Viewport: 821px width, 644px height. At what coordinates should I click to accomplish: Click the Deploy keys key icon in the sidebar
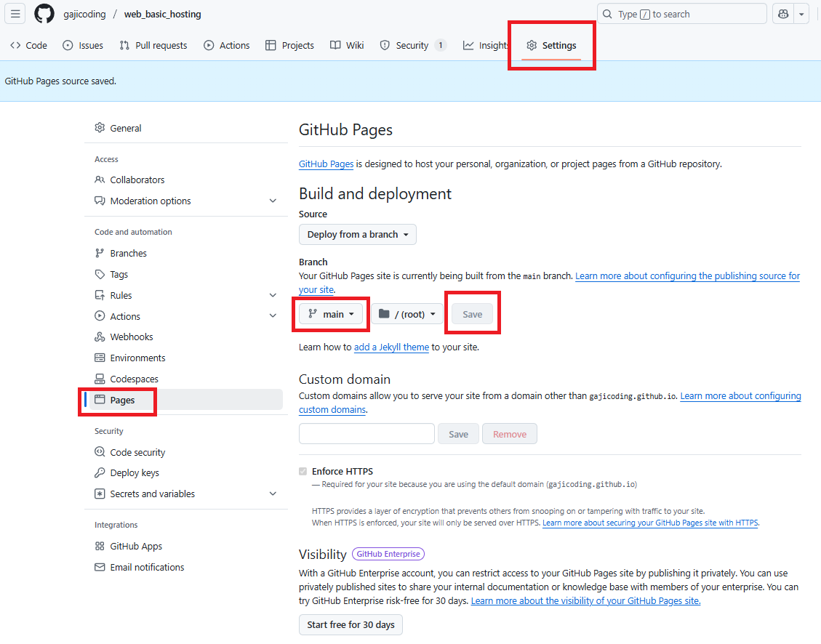[100, 473]
